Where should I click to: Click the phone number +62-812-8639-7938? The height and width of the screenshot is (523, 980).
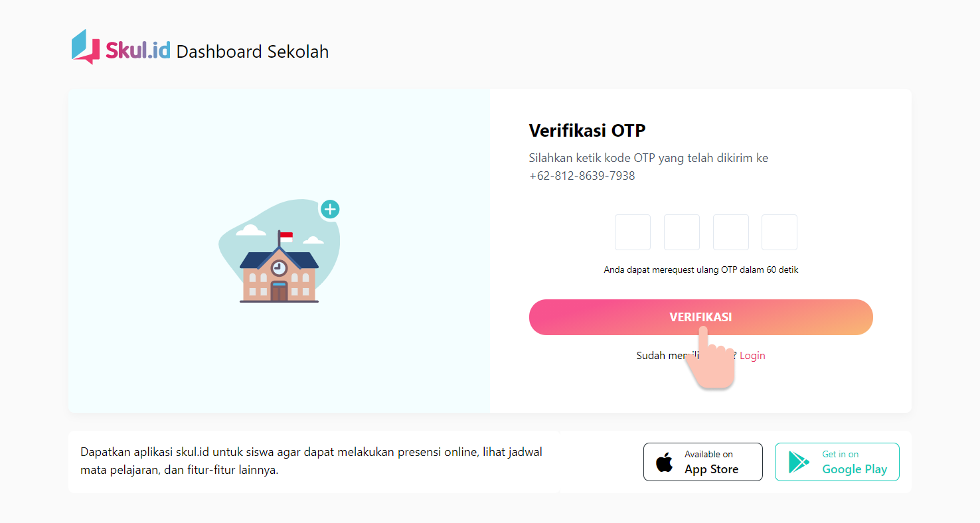(x=582, y=176)
